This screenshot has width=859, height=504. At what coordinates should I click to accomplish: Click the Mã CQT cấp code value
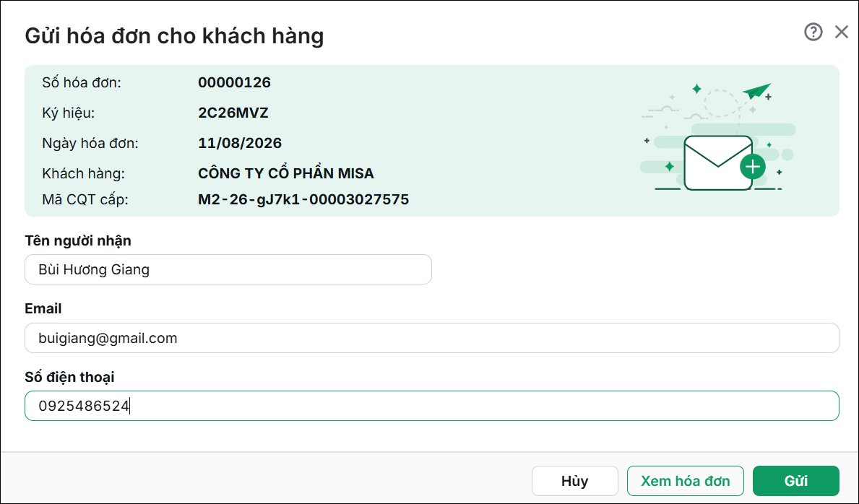[x=303, y=199]
